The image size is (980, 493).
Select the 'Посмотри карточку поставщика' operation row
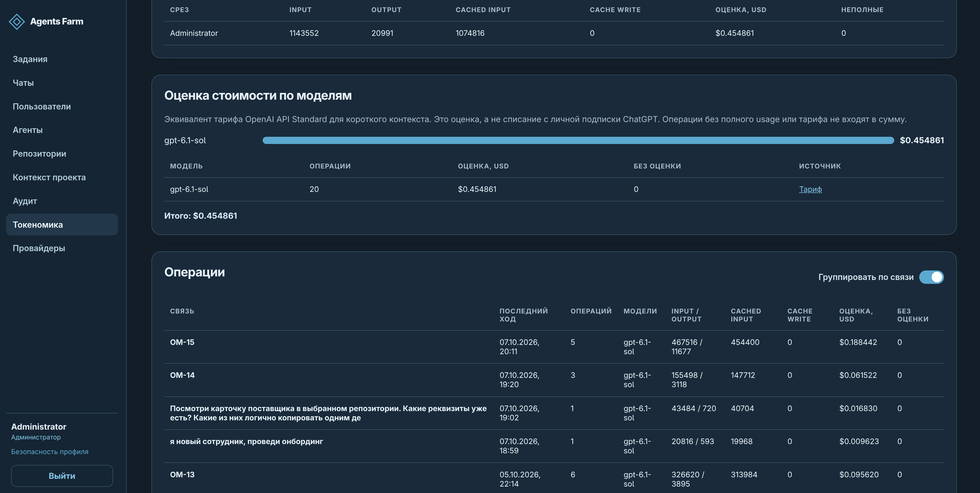click(554, 413)
